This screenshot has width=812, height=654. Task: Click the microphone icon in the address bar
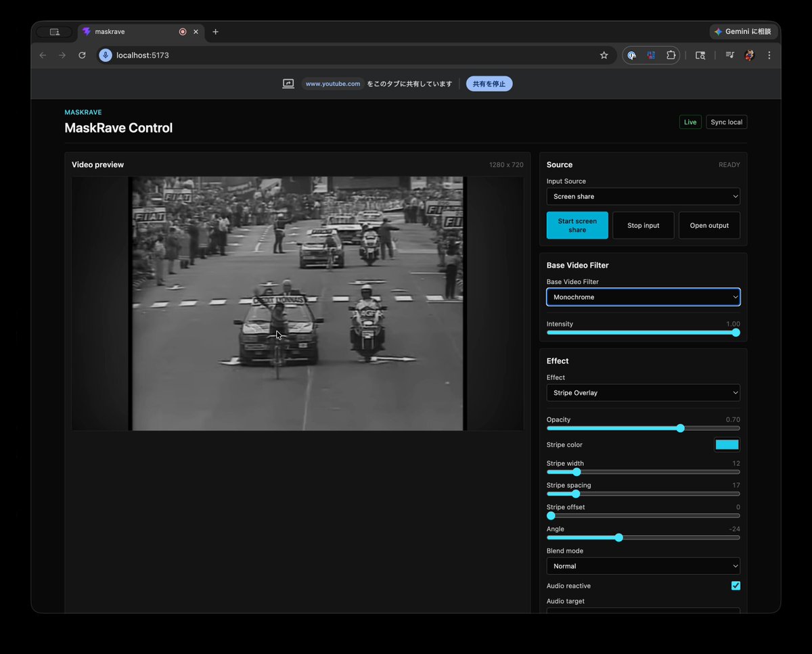click(106, 55)
